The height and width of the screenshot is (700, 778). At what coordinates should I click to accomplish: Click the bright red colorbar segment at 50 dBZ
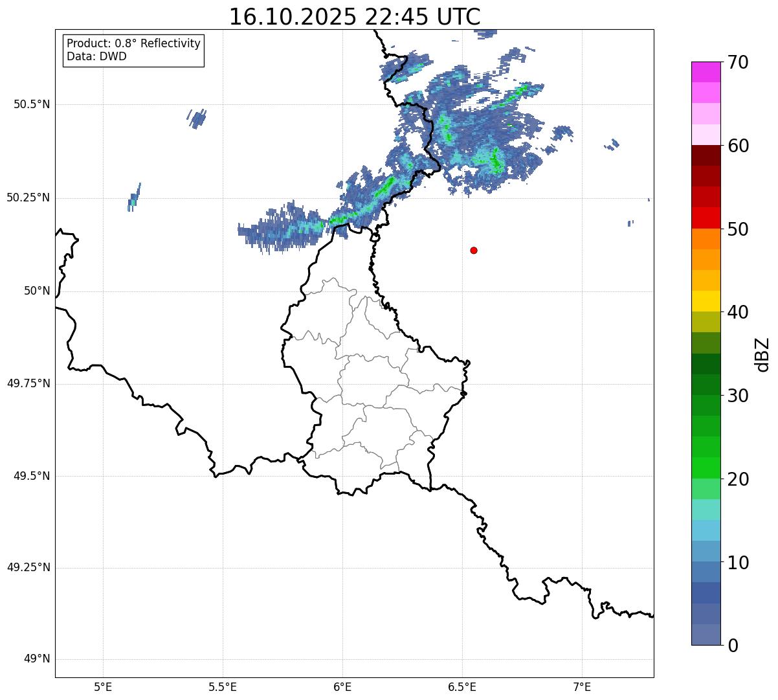(x=706, y=218)
